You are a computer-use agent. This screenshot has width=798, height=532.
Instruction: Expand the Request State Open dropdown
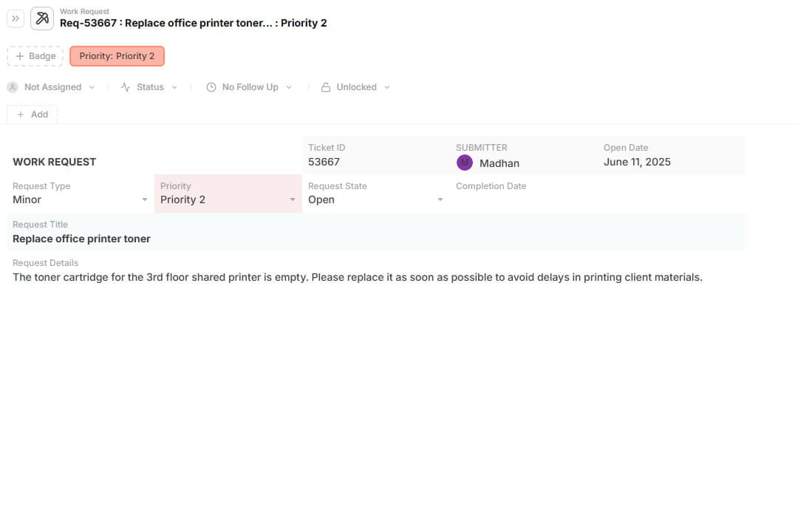tap(440, 199)
